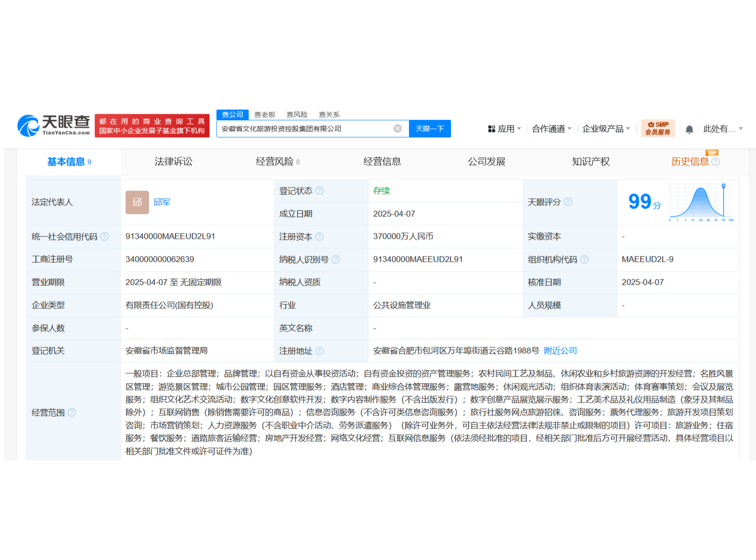The image size is (756, 560).
Task: Click help icon next to 纳税人识别号
Action: 336,259
